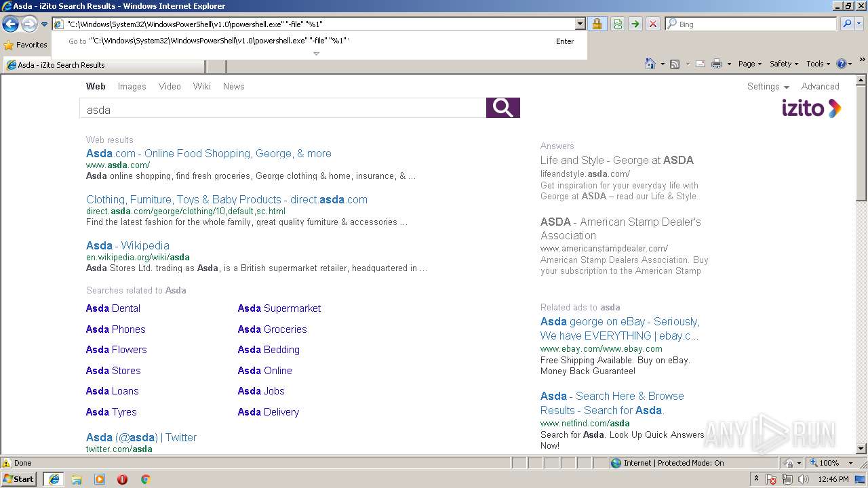Image resolution: width=868 pixels, height=488 pixels.
Task: Launch Opera from the taskbar
Action: click(122, 479)
